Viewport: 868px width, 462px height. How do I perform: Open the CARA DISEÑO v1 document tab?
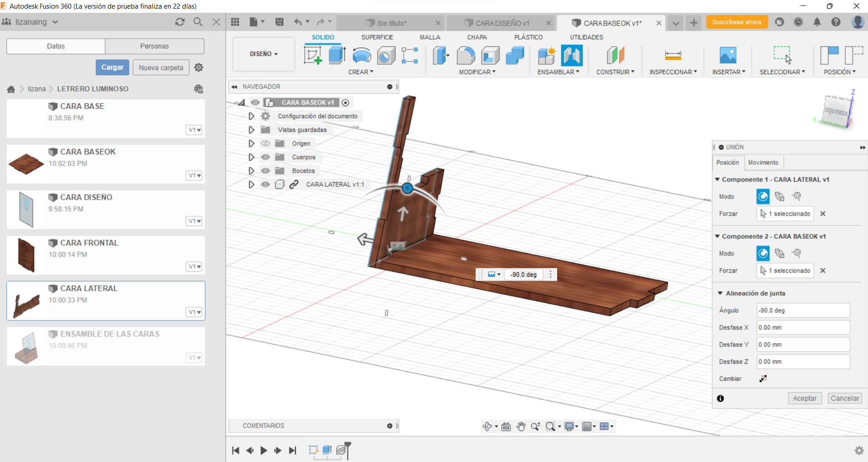coord(502,23)
